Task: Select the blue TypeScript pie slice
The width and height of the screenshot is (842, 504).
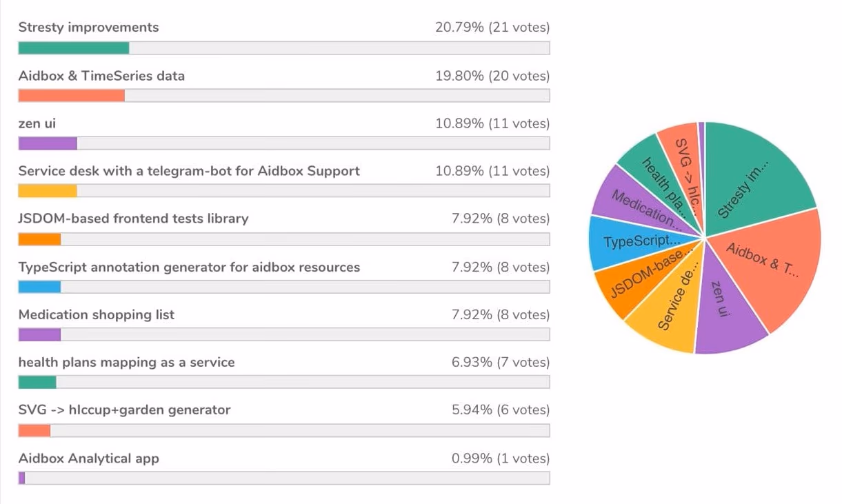Action: (628, 241)
